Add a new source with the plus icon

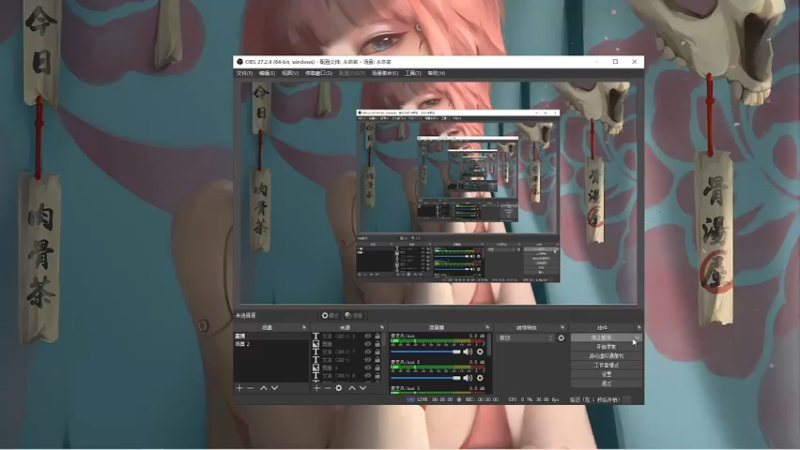click(317, 388)
